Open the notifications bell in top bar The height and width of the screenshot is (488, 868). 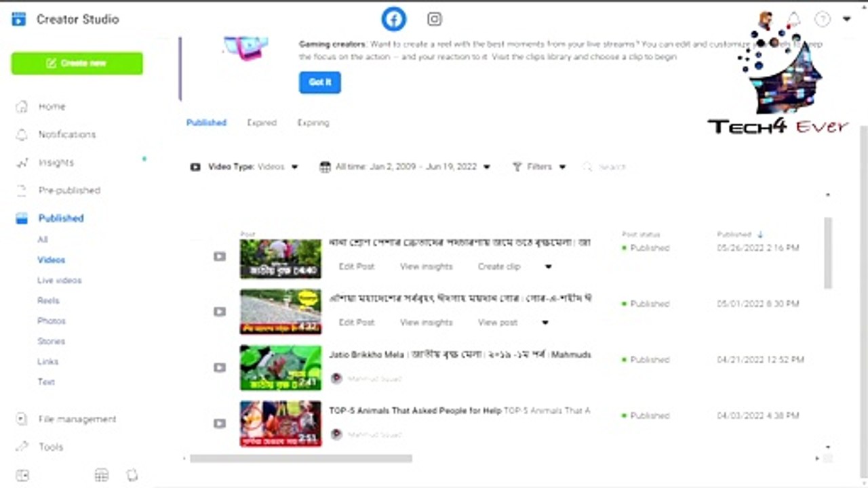pos(793,19)
